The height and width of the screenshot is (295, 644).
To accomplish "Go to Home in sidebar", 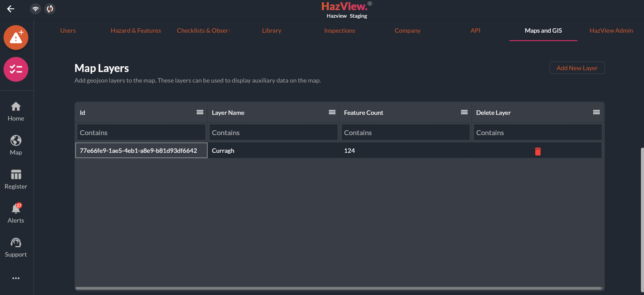I will 16,111.
